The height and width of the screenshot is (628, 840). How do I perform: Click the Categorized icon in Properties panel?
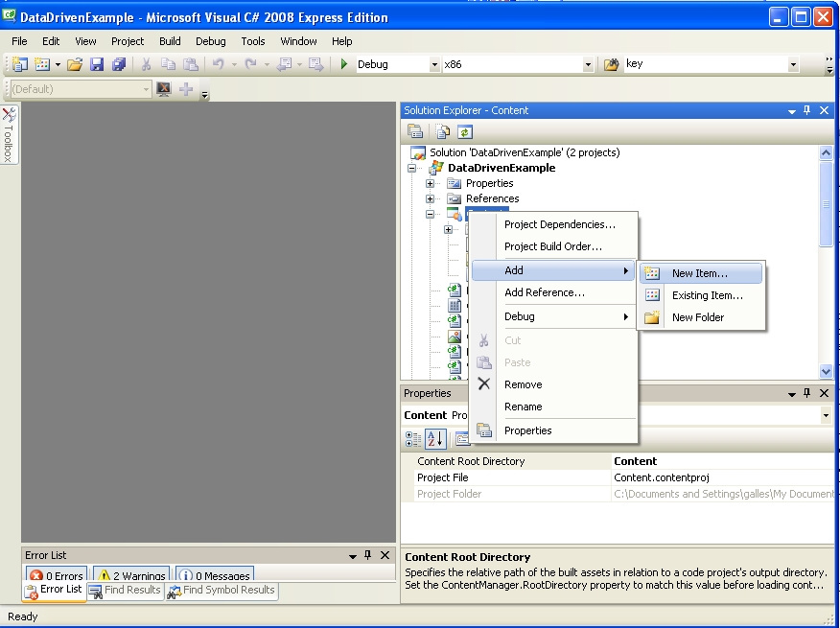point(413,439)
